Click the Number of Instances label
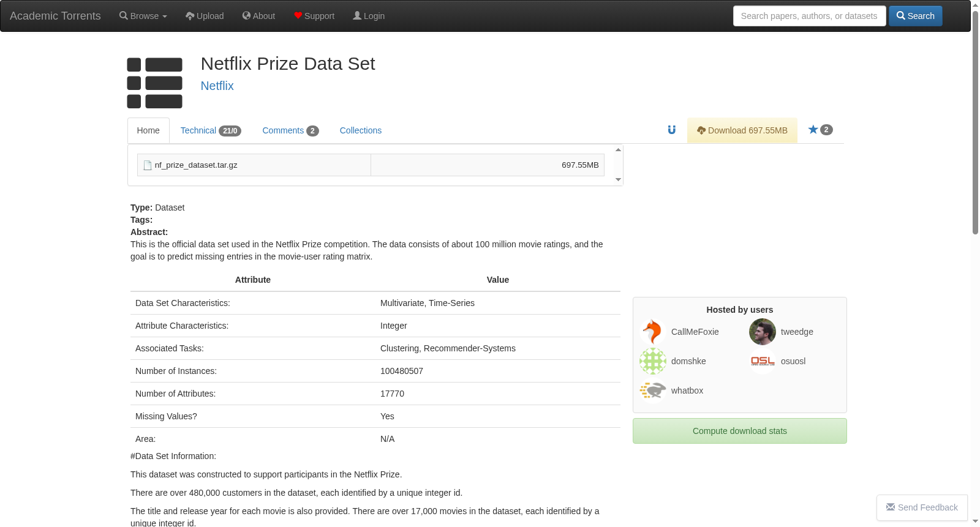Image resolution: width=980 pixels, height=527 pixels. pyautogui.click(x=176, y=371)
